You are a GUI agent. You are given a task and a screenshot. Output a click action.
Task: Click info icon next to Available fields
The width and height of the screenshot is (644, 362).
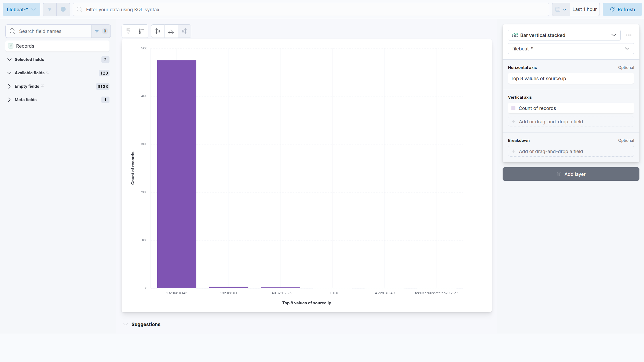[x=48, y=72]
